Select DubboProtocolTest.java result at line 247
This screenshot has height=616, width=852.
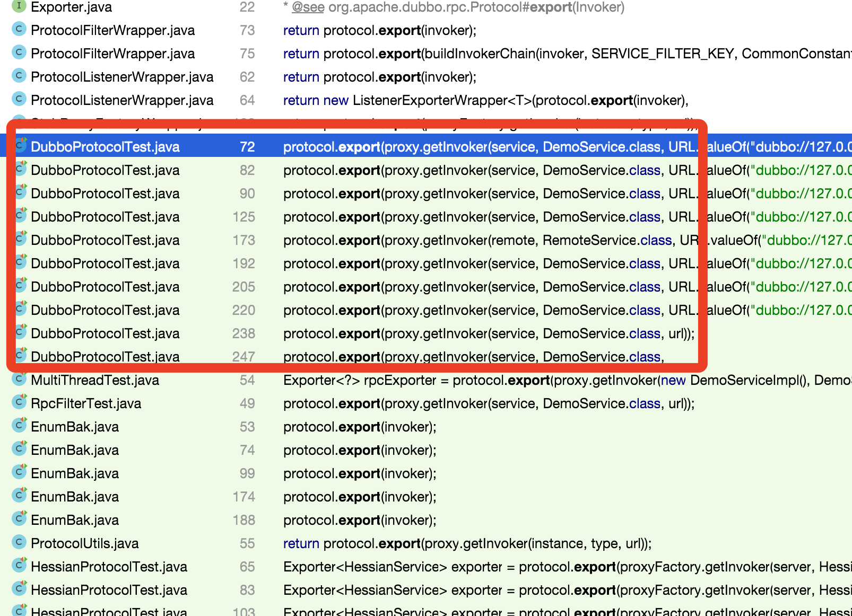click(x=426, y=357)
